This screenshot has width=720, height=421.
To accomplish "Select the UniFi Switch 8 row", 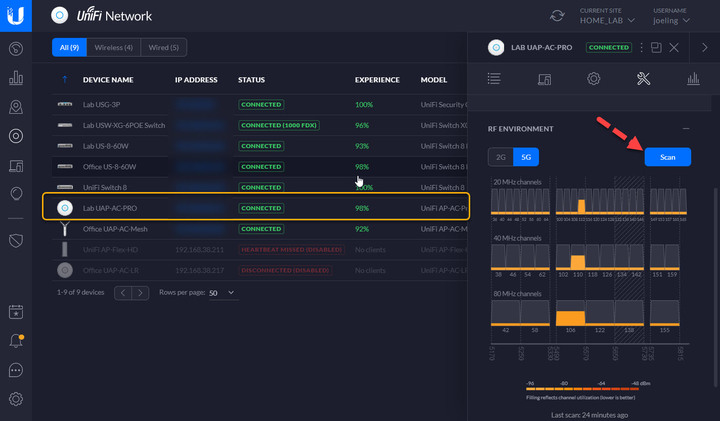I will 260,187.
